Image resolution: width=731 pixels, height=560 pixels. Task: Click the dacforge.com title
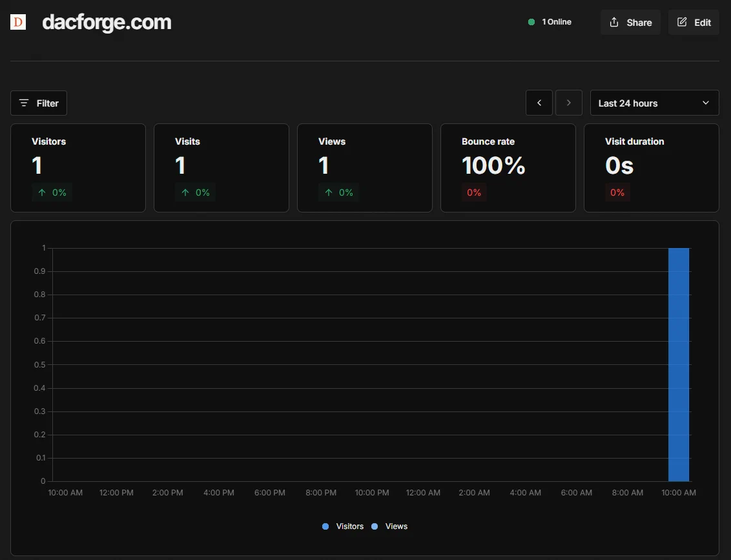click(x=107, y=22)
